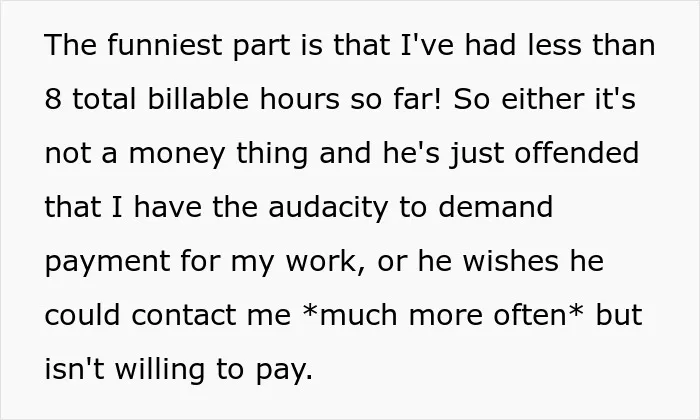Click the final word "pay."
The width and height of the screenshot is (700, 420).
tap(284, 371)
